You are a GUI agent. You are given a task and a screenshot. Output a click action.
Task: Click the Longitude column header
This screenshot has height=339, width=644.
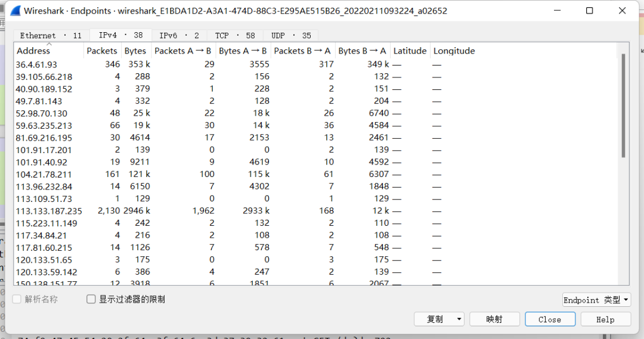[x=454, y=51]
